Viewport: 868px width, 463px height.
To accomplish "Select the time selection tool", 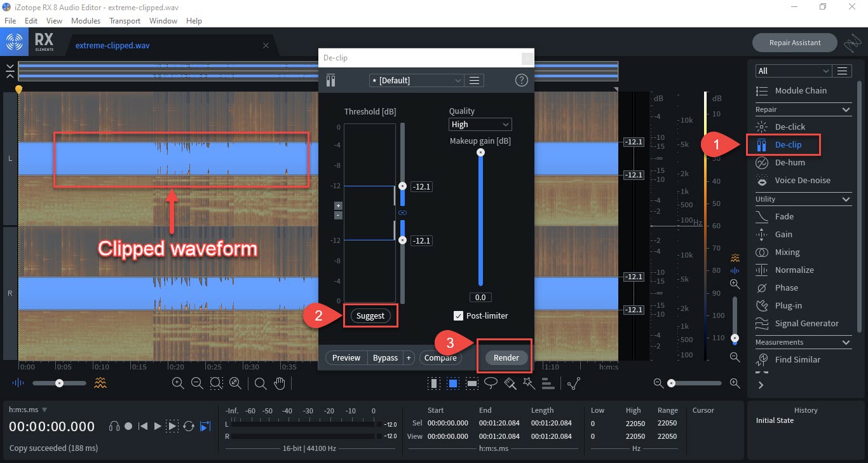I will point(434,384).
